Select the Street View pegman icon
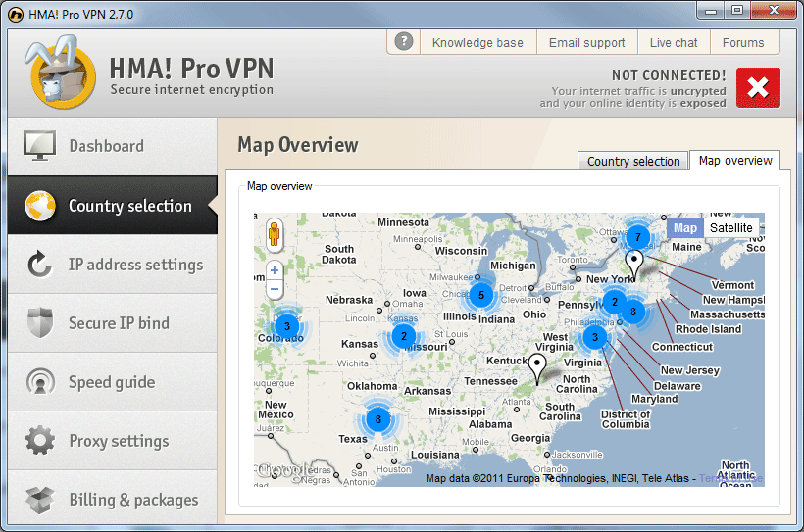 (x=275, y=235)
